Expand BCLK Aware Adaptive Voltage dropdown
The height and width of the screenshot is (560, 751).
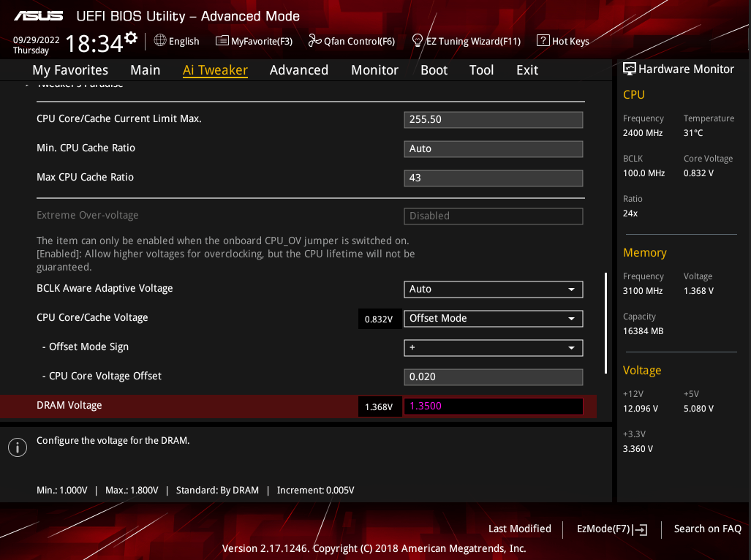tap(494, 289)
